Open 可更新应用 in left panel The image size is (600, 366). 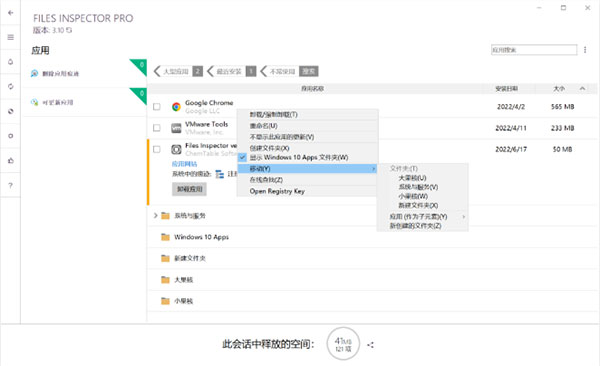coord(58,102)
